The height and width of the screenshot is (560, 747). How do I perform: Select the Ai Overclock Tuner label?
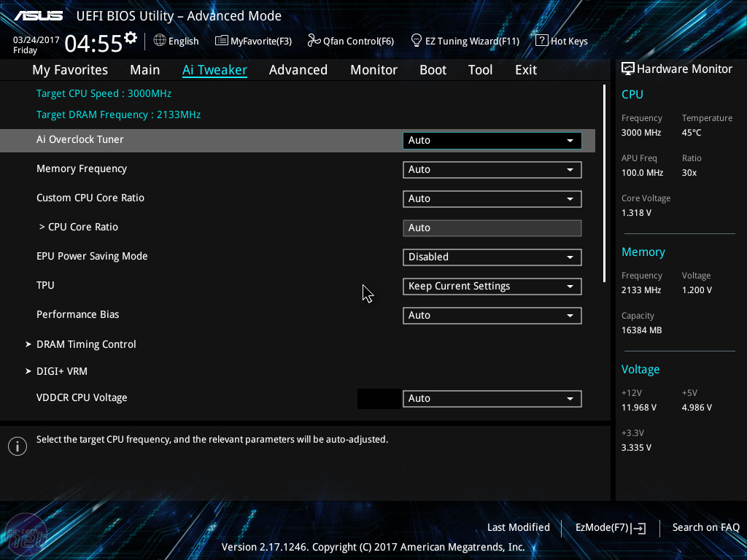80,139
